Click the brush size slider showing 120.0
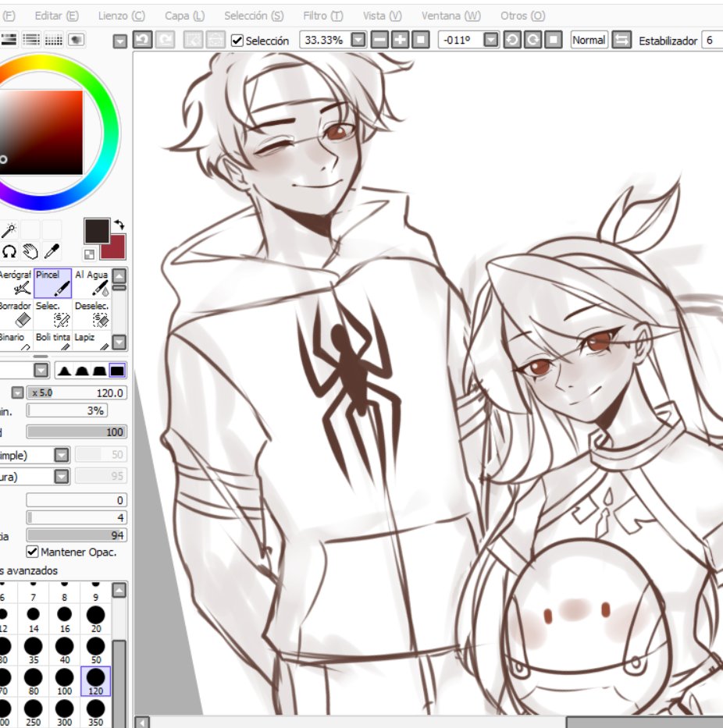 77,392
